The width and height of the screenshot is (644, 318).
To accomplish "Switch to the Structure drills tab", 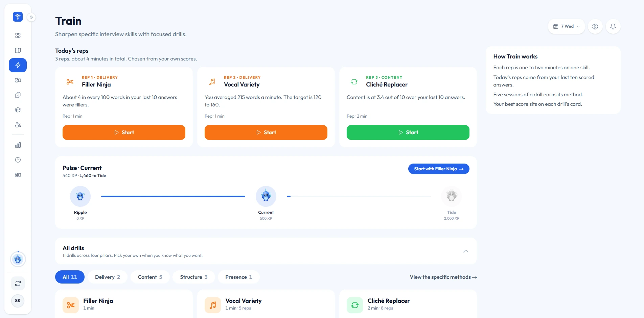I will click(194, 277).
